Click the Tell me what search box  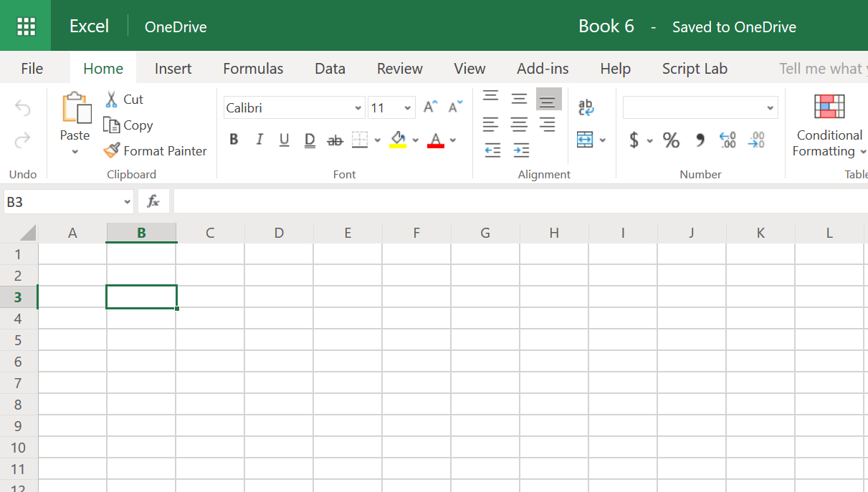tap(823, 69)
